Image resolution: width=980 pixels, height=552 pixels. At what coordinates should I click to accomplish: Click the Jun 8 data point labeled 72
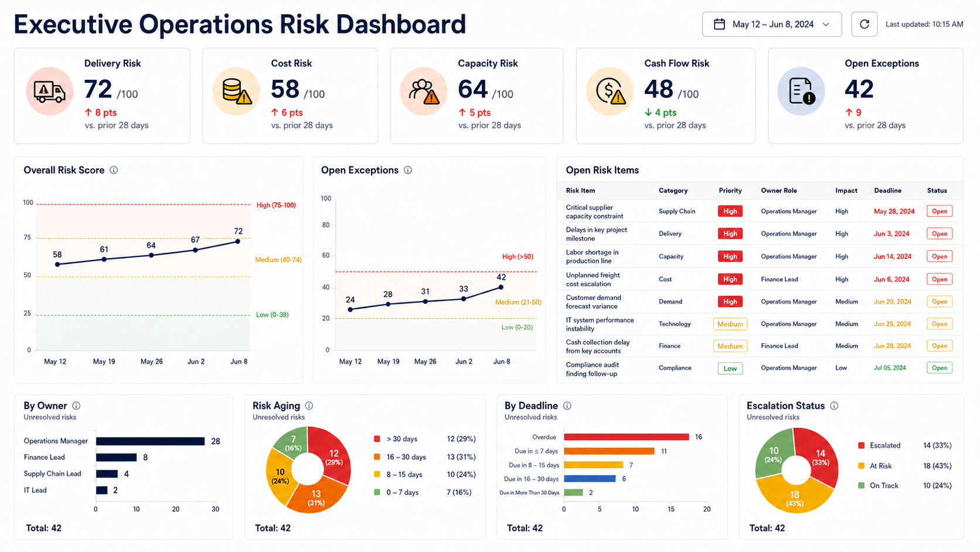[x=238, y=241]
